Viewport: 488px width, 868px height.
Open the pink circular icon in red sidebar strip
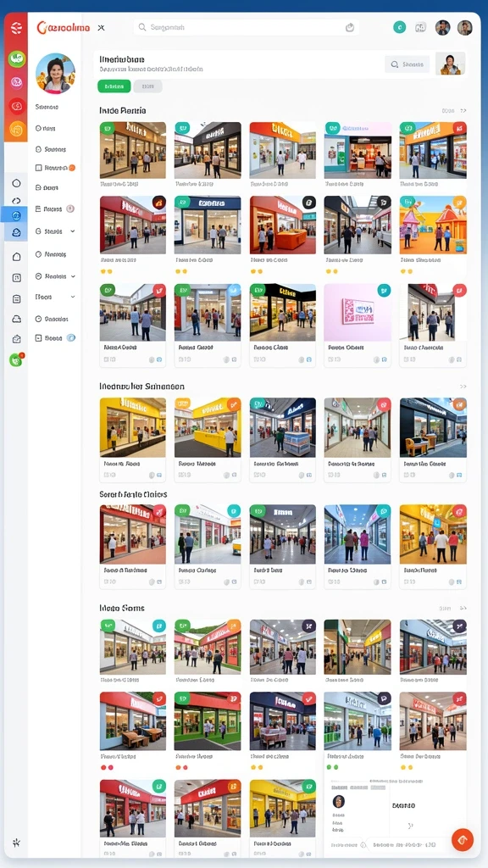[17, 82]
